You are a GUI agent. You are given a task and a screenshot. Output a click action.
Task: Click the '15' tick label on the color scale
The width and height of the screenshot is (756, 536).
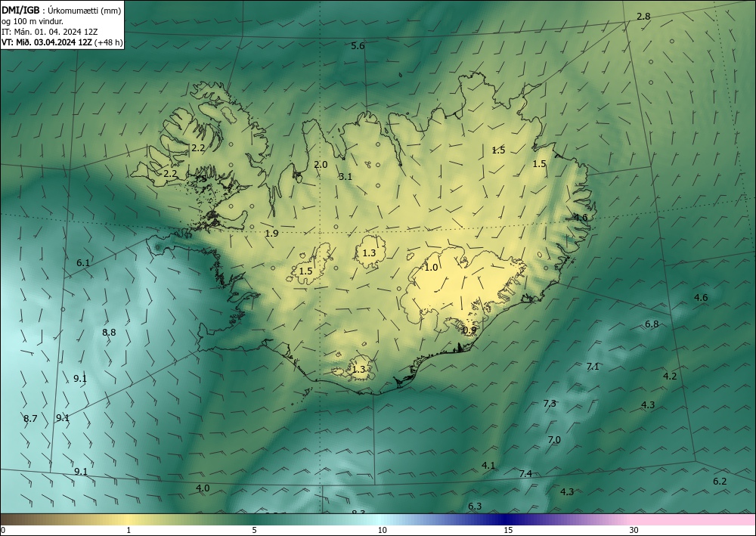(508, 531)
